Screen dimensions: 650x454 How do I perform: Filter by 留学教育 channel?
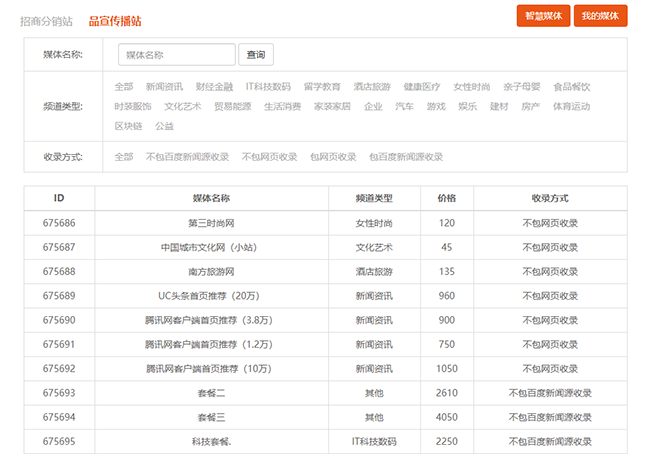(322, 87)
